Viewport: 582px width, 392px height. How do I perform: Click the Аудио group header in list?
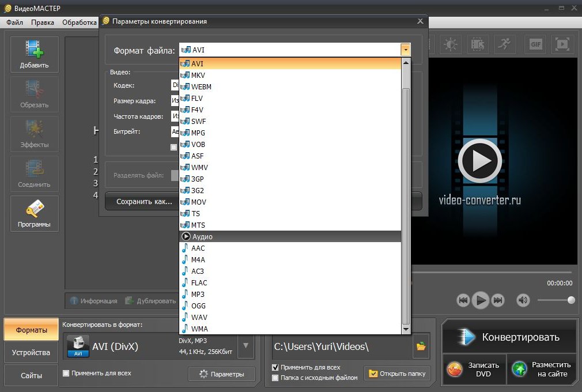290,236
